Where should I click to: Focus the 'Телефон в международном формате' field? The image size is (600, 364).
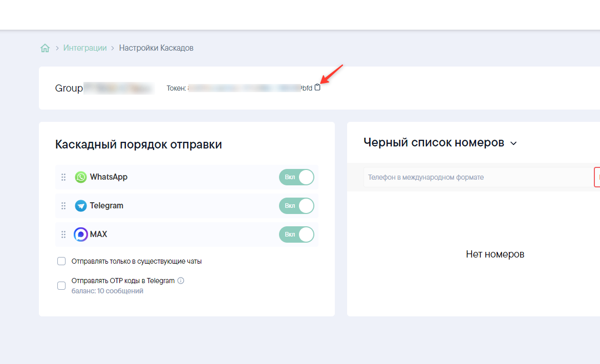476,177
